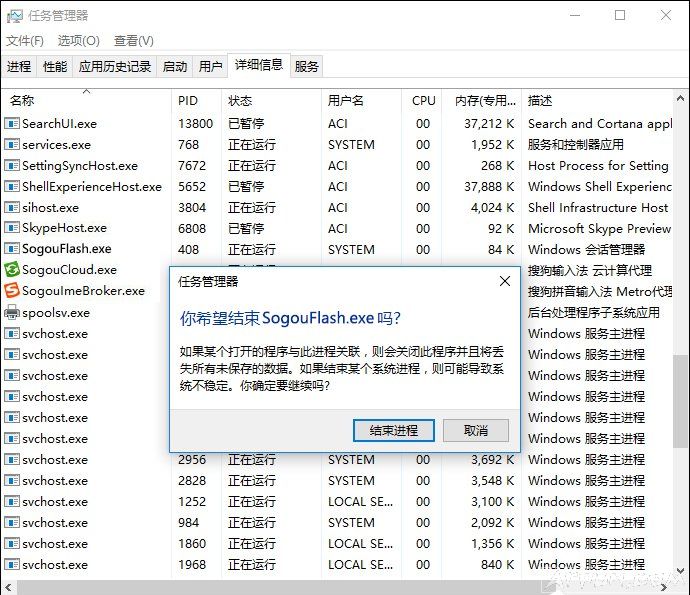This screenshot has height=595, width=690.
Task: Click the services.exe process icon
Action: coord(12,145)
